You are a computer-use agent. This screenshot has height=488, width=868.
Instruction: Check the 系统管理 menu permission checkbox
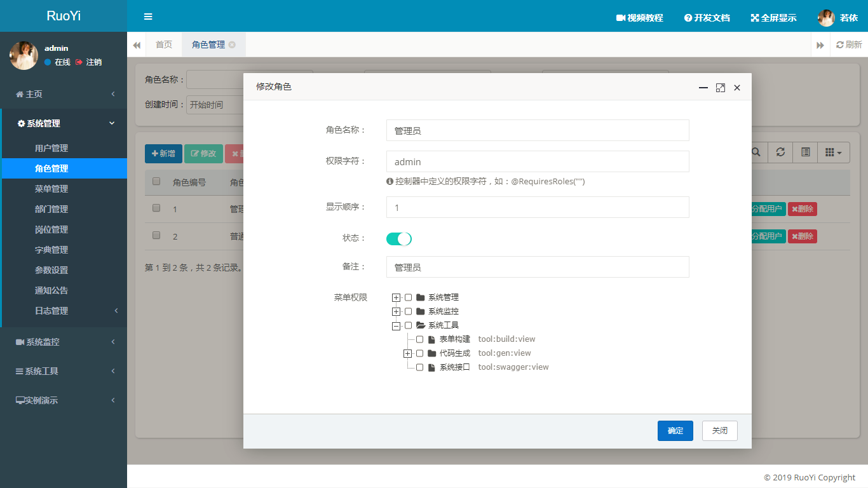(x=408, y=297)
